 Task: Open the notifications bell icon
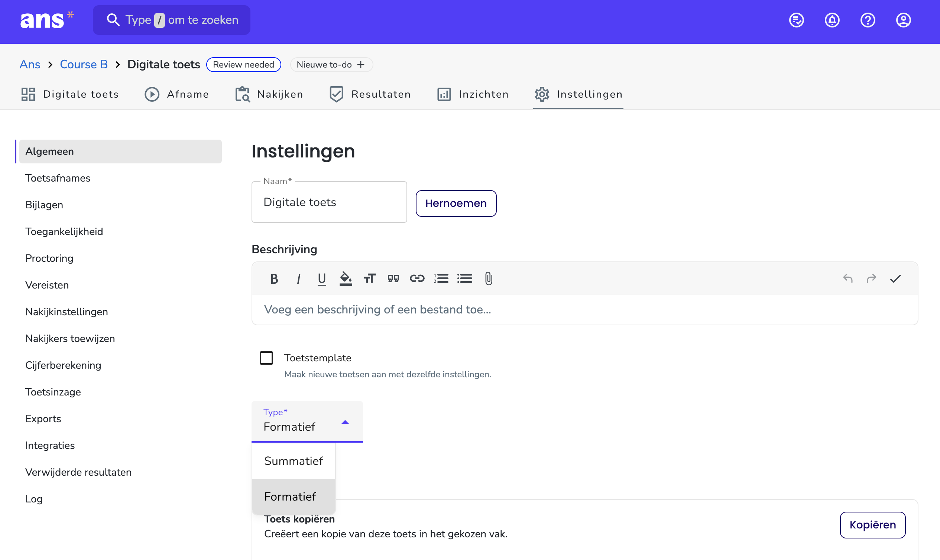click(x=832, y=20)
